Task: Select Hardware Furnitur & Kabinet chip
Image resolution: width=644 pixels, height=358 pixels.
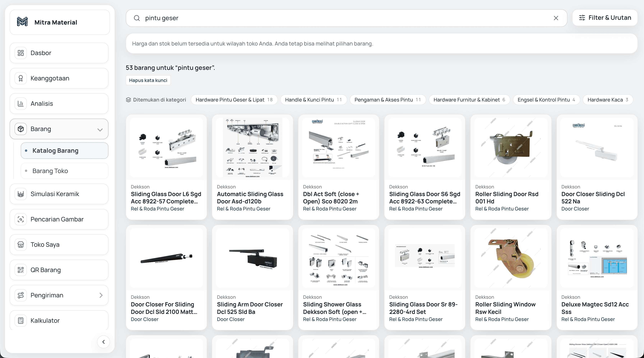Action: 469,100
